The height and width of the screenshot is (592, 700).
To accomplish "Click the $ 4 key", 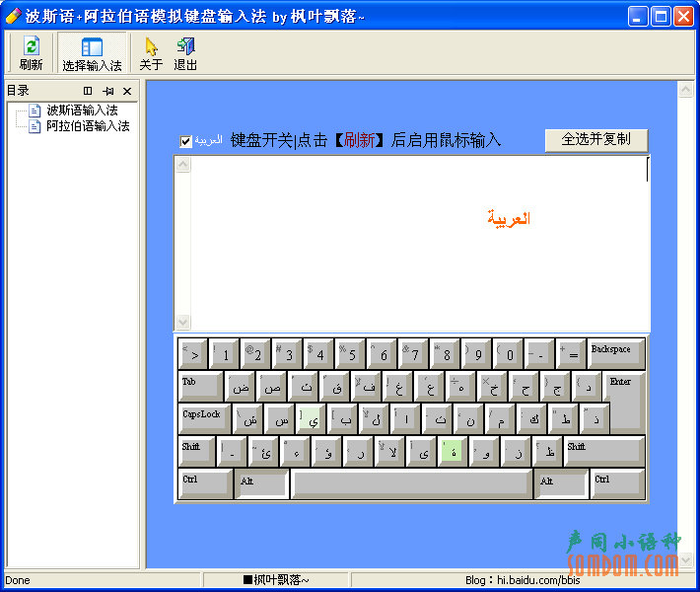I will (318, 353).
